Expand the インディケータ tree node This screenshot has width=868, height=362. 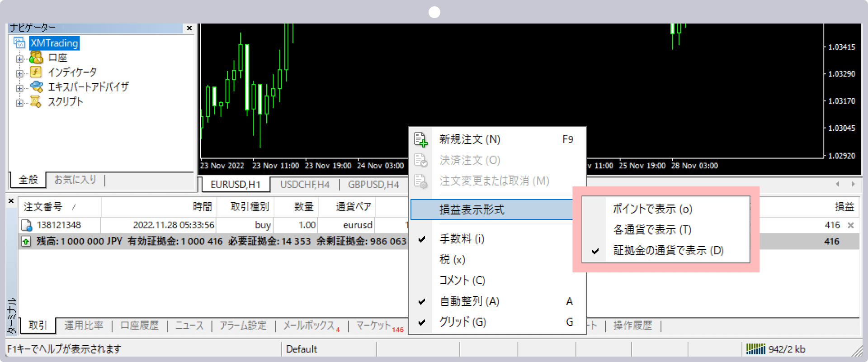(19, 73)
